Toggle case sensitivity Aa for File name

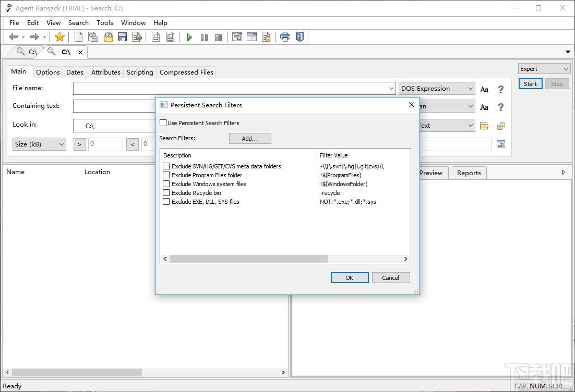tap(484, 89)
